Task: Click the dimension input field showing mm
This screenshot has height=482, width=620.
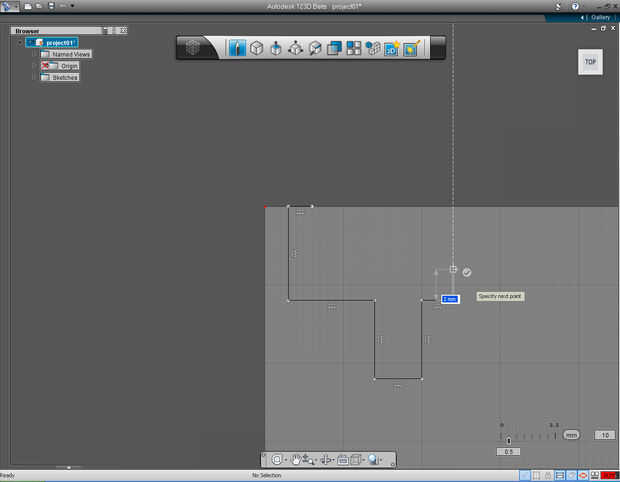Action: coord(450,299)
